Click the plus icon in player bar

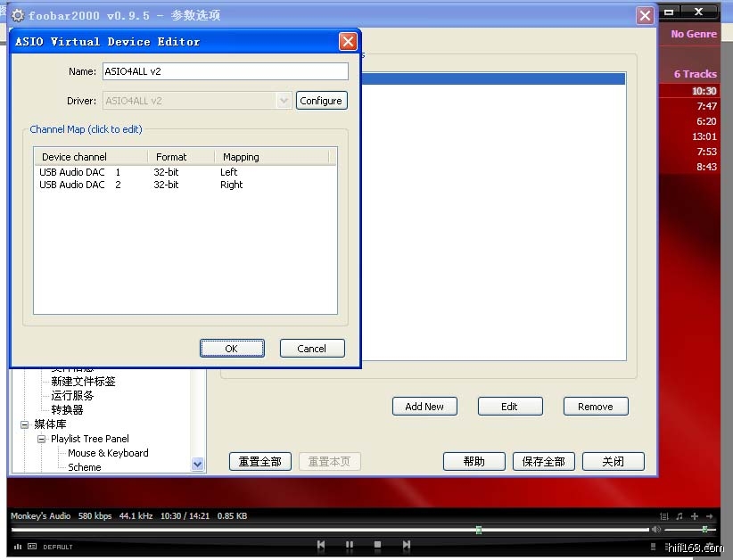point(694,516)
